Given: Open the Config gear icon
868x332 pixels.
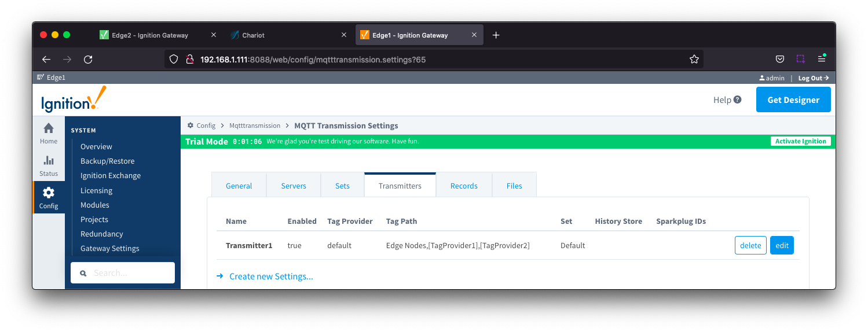Looking at the screenshot, I should (x=49, y=193).
